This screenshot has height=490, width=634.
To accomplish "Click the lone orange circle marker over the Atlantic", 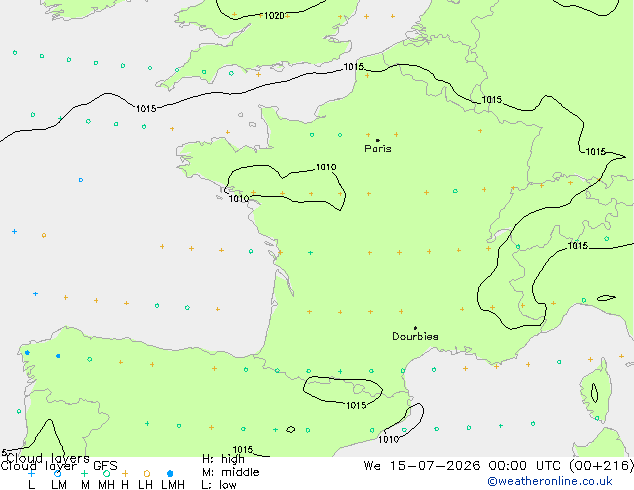I will tap(44, 235).
